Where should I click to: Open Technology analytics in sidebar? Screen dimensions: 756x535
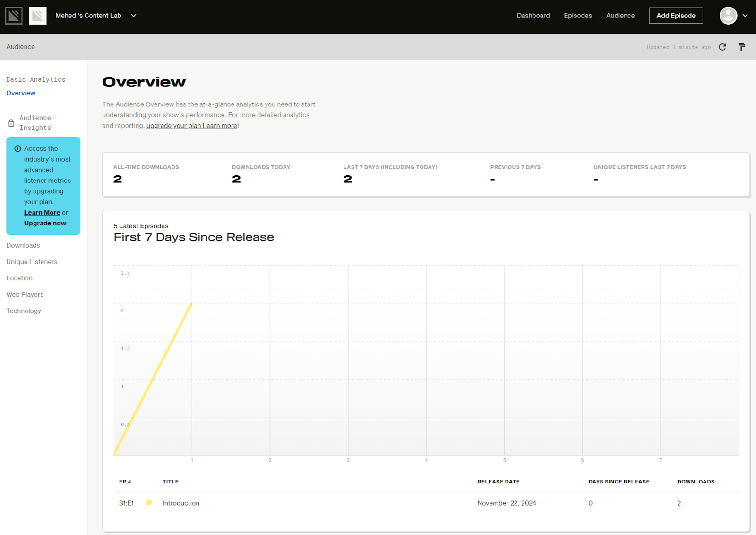coord(24,311)
